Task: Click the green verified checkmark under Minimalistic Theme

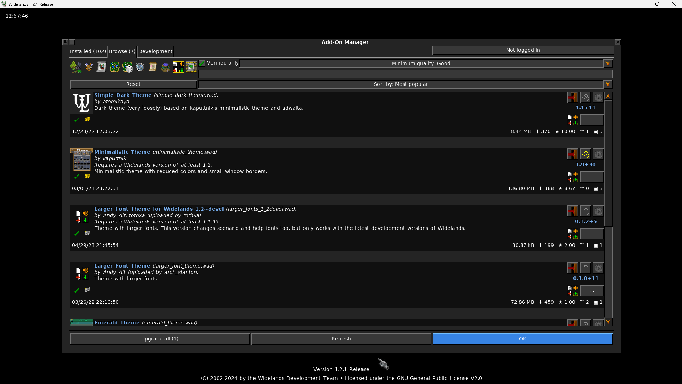Action: 77,177
